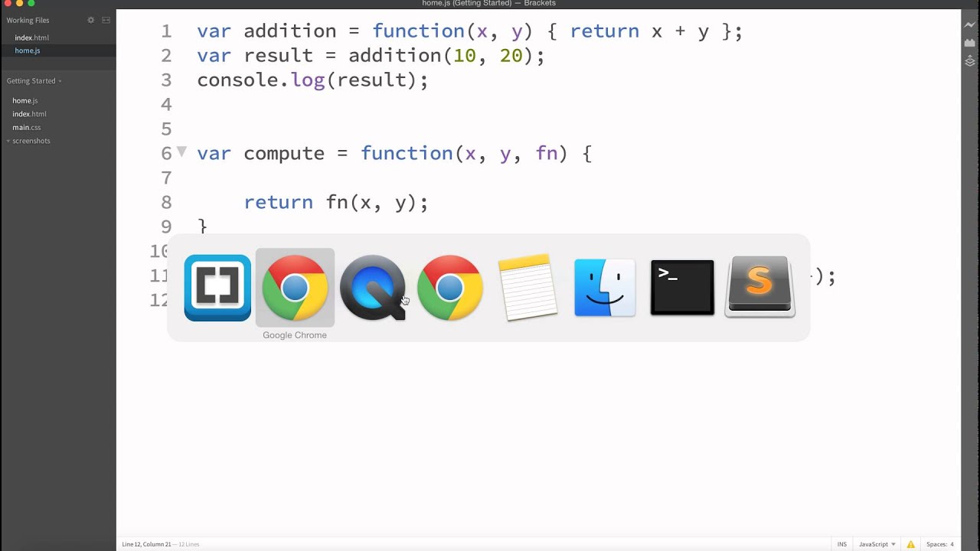Viewport: 980px width, 551px height.
Task: Click the indent size value 4
Action: (x=952, y=544)
